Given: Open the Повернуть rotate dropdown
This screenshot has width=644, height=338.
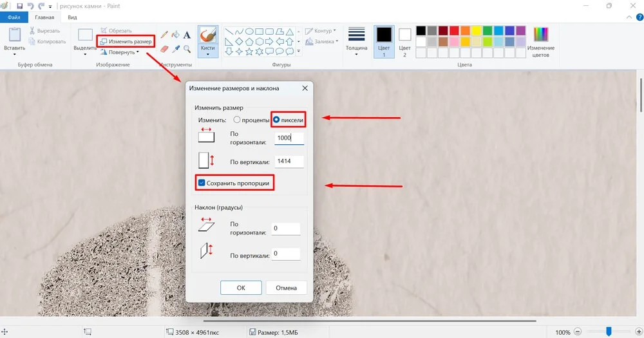Looking at the screenshot, I should coord(124,52).
